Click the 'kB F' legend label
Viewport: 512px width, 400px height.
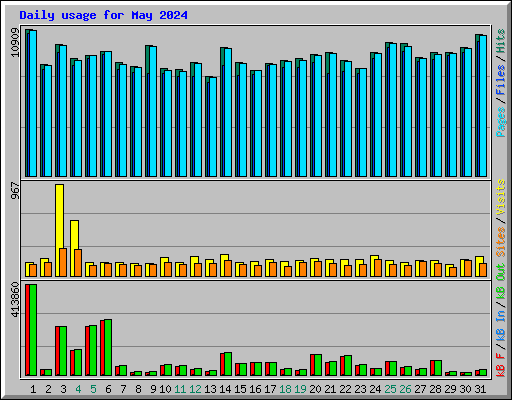pos(500,365)
